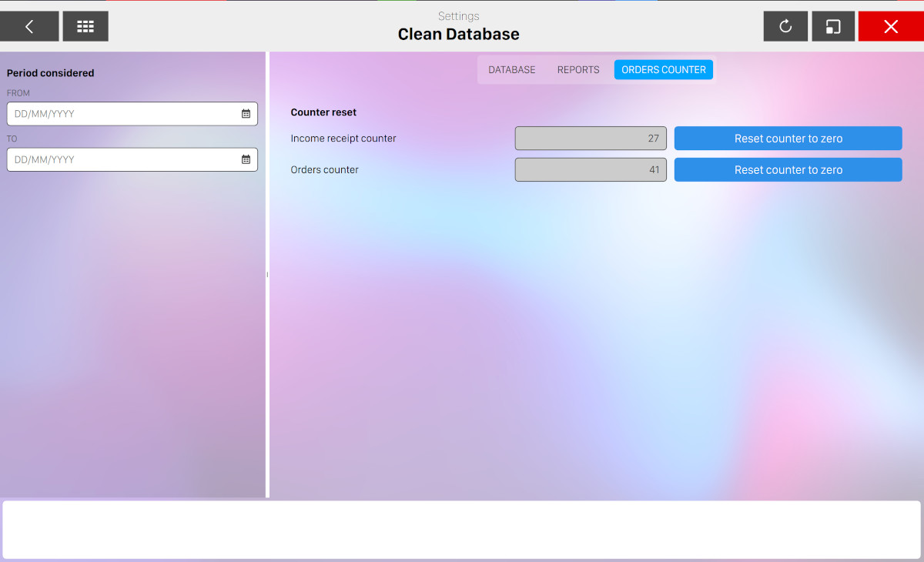The width and height of the screenshot is (924, 562).
Task: Click the restore window icon
Action: tap(833, 26)
